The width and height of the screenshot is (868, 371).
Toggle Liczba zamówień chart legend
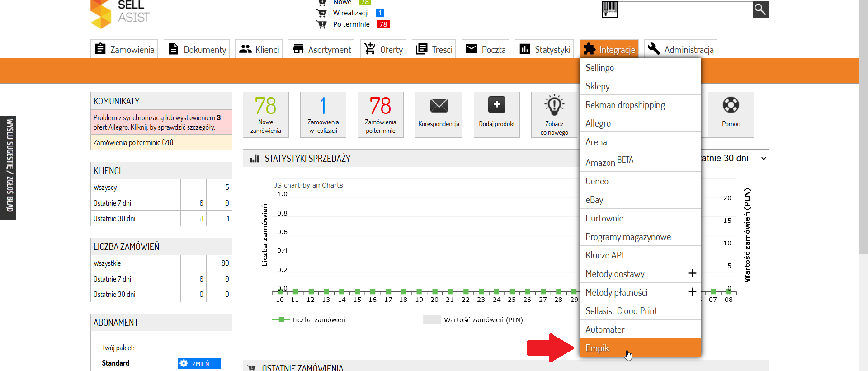click(x=308, y=319)
